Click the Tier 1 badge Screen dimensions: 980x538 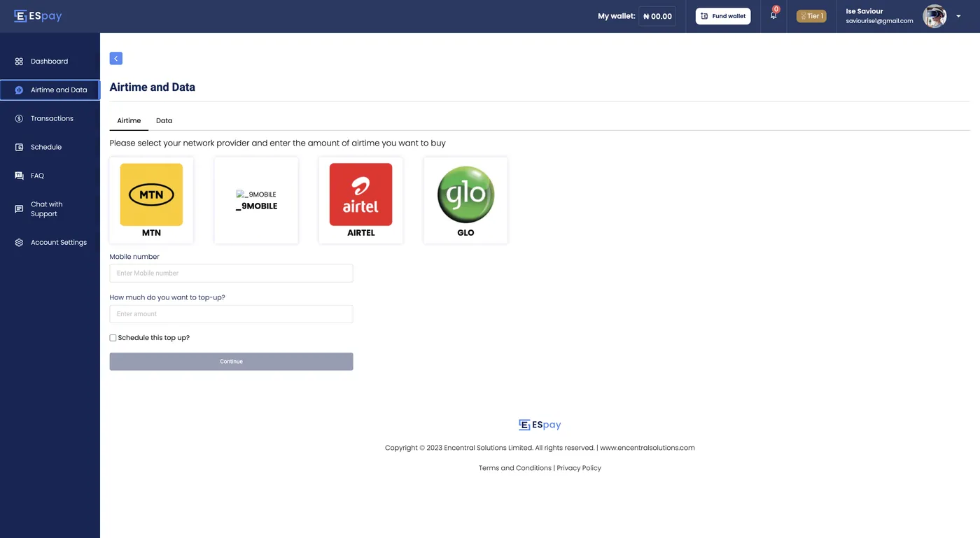(811, 16)
